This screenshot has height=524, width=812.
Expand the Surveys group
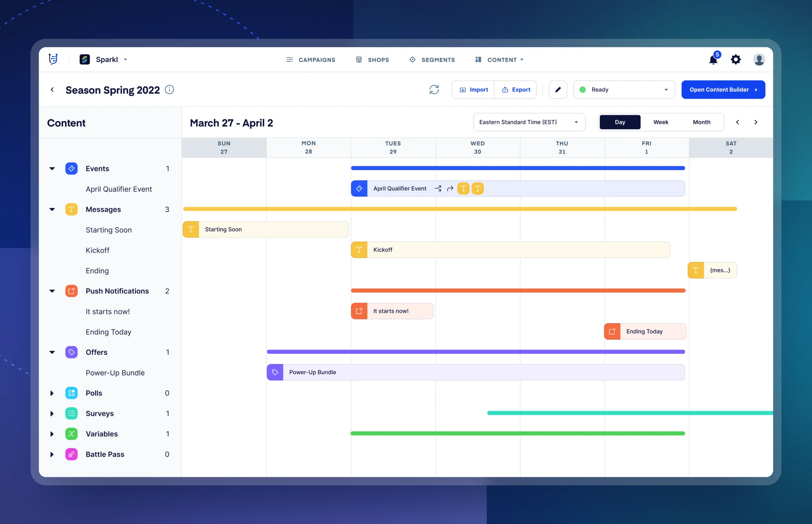pyautogui.click(x=52, y=414)
